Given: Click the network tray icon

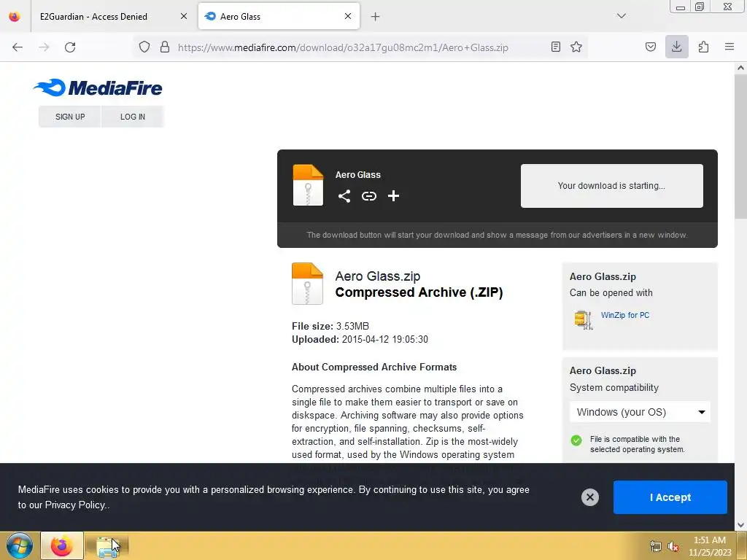Looking at the screenshot, I should click(656, 546).
